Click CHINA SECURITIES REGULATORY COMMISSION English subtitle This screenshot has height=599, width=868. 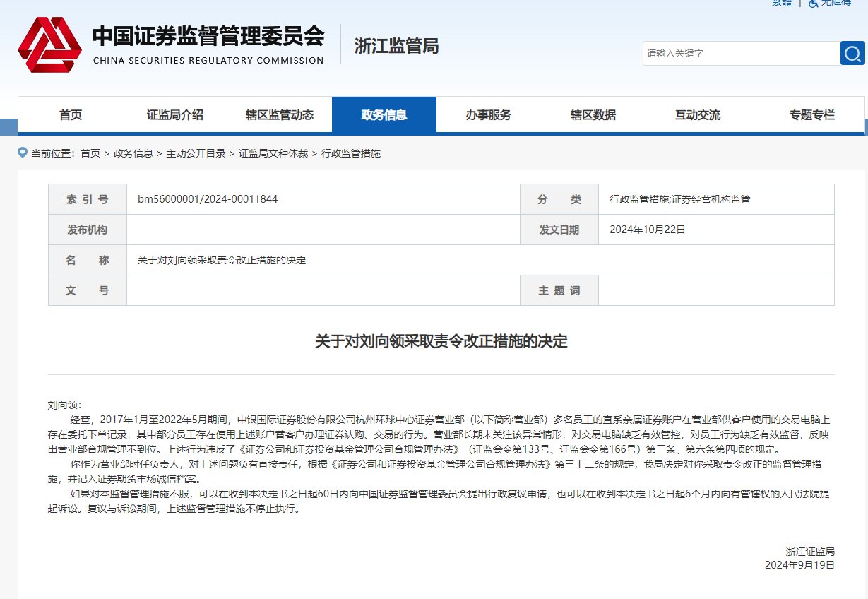208,61
